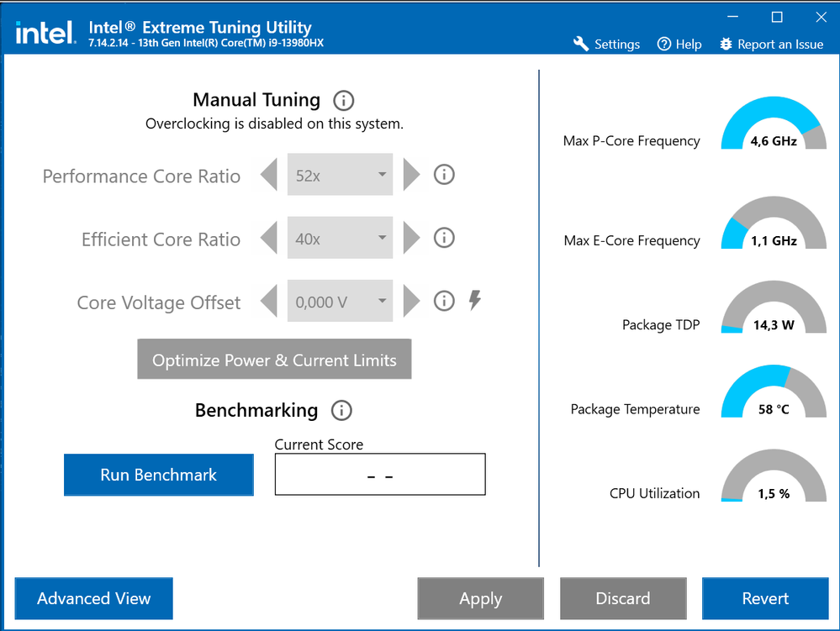The image size is (840, 631).
Task: Click the 'Package TDP' label
Action: 661,325
